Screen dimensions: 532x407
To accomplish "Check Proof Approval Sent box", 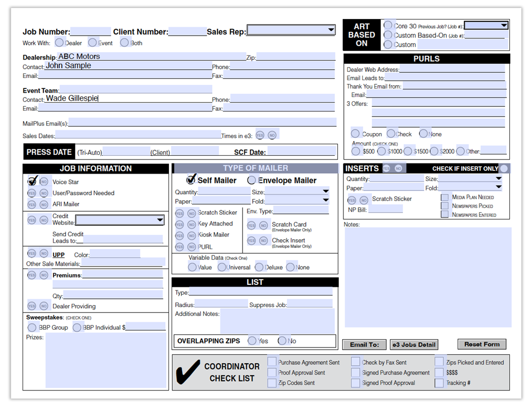I will 272,372.
